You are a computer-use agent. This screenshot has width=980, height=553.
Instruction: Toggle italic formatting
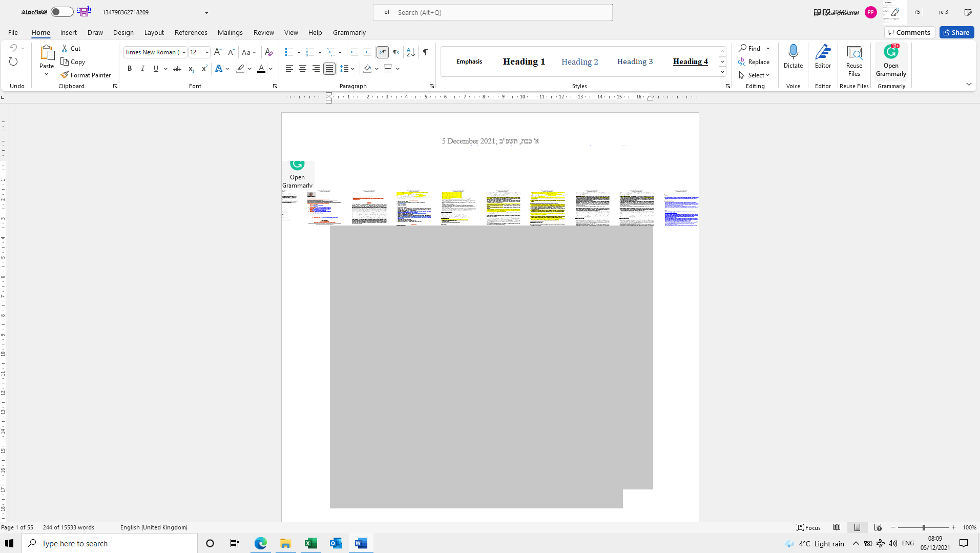[x=143, y=68]
